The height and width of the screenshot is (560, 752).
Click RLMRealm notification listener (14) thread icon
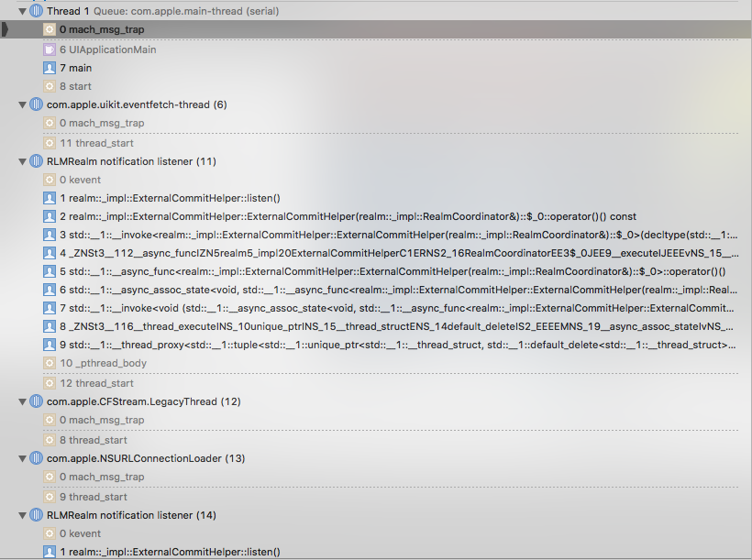point(34,515)
